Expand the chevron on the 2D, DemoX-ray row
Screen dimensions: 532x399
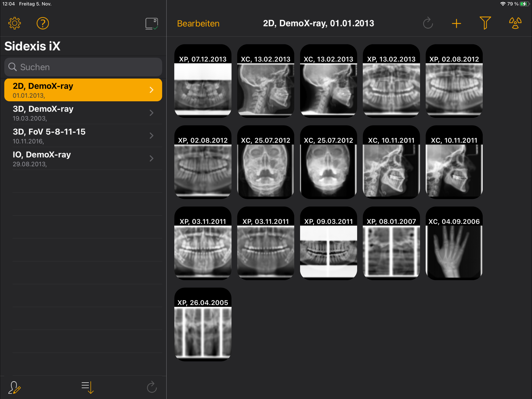(151, 90)
